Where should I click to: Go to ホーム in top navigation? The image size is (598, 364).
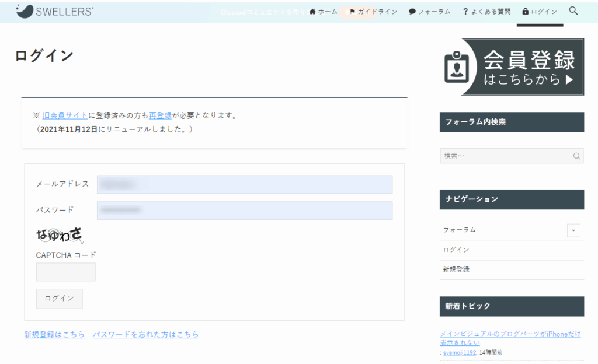(324, 12)
